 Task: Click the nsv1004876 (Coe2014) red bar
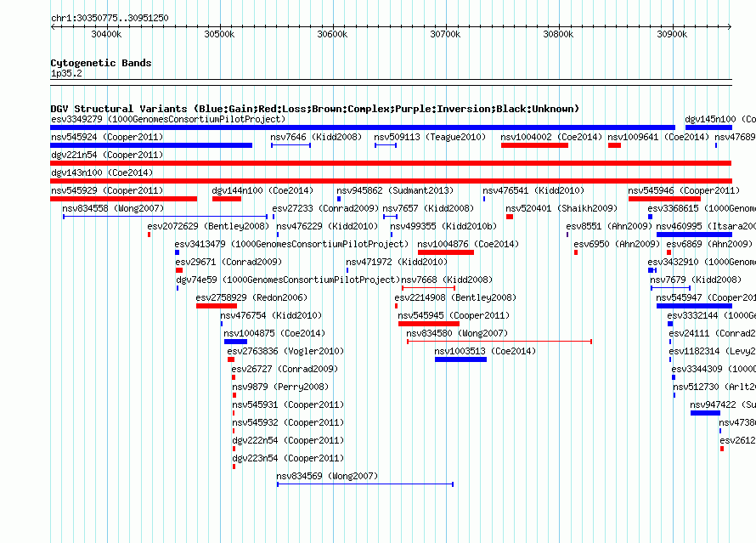coord(445,252)
